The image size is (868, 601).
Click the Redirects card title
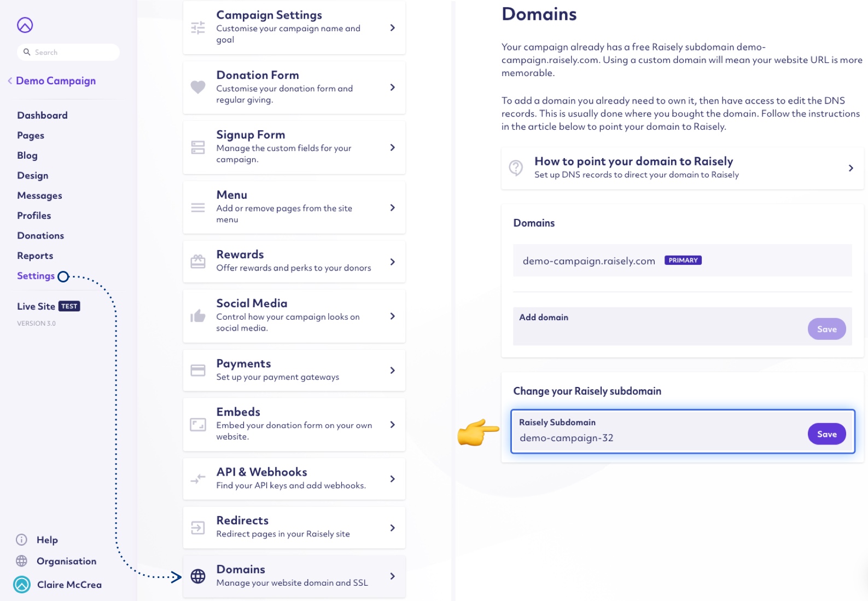(242, 521)
